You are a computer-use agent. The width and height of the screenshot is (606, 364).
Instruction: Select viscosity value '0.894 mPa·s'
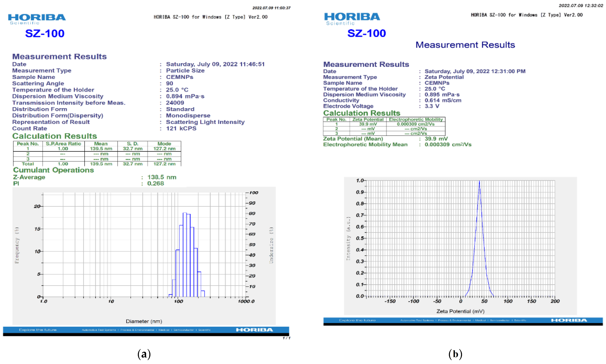(x=185, y=96)
